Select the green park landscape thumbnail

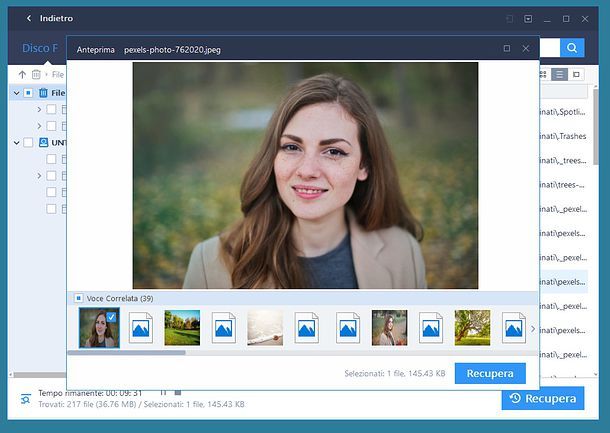point(182,328)
